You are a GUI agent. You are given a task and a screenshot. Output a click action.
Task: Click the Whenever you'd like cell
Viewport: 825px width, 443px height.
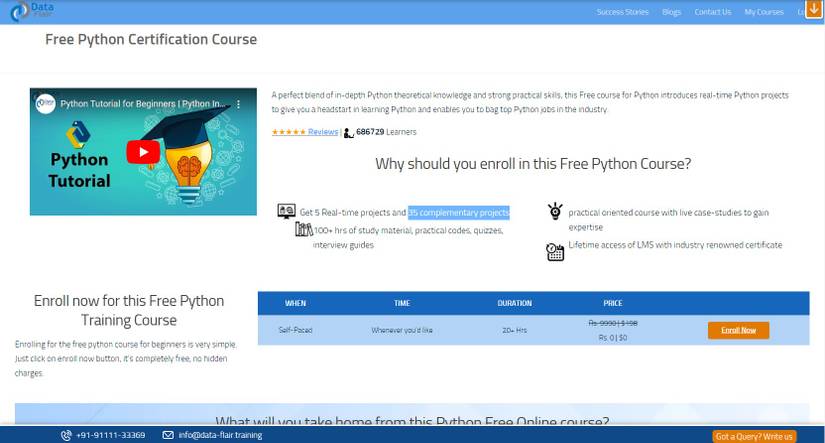[x=402, y=330]
